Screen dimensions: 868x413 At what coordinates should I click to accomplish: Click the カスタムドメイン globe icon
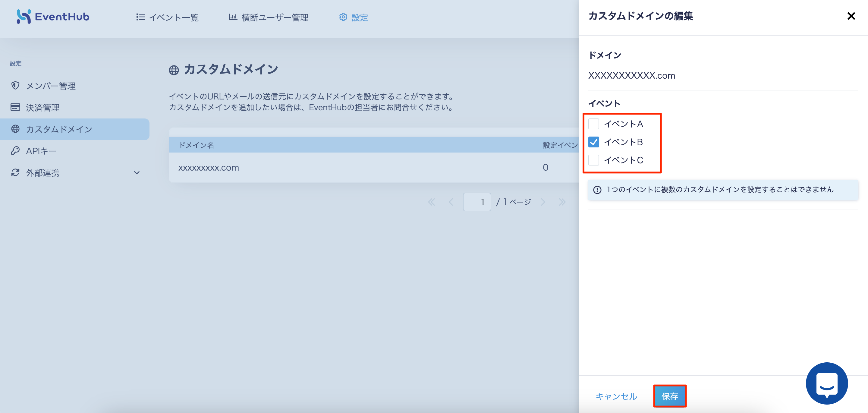[x=15, y=129]
